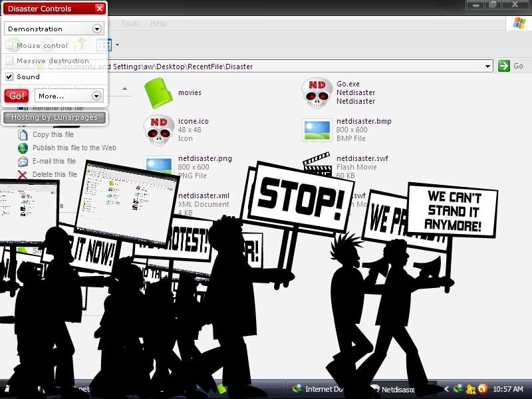The height and width of the screenshot is (399, 532).
Task: Click the green Go arrow icon
Action: click(504, 66)
